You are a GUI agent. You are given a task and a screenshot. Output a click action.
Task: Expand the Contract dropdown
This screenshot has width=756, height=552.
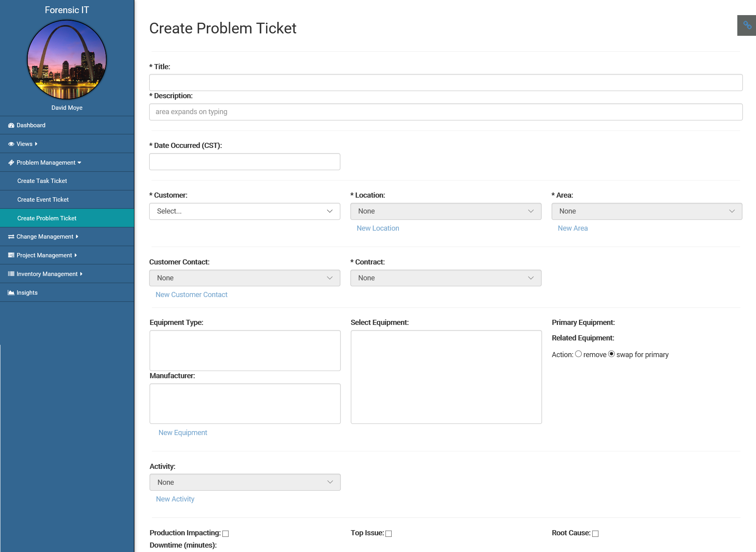[445, 278]
